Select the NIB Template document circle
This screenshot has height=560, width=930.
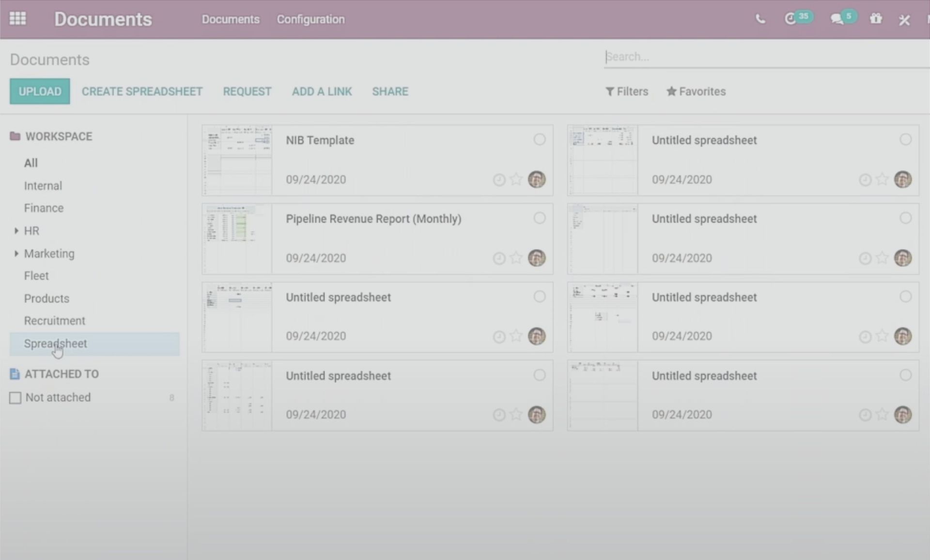point(540,140)
